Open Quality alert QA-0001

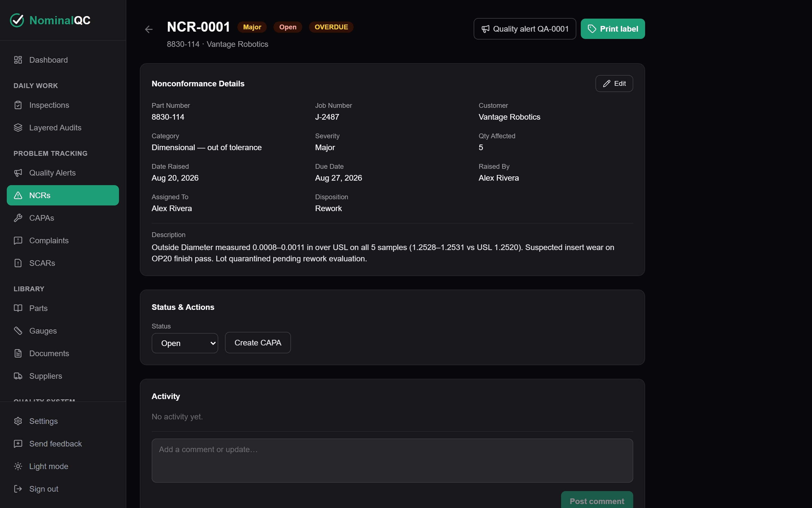coord(525,29)
